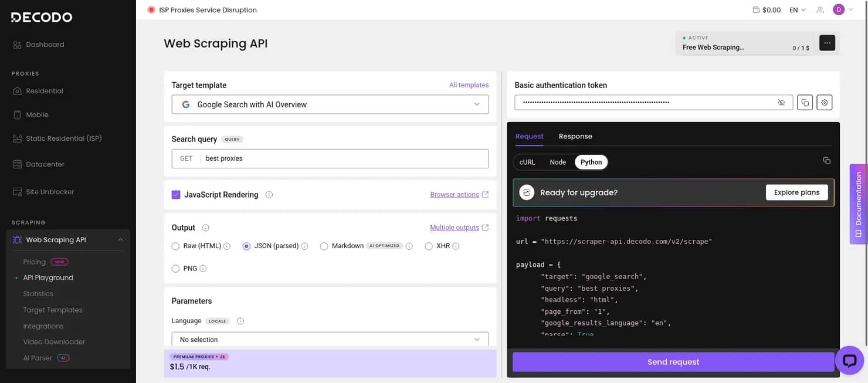868x383 pixels.
Task: Copy the Python request code snippet
Action: coord(826,161)
